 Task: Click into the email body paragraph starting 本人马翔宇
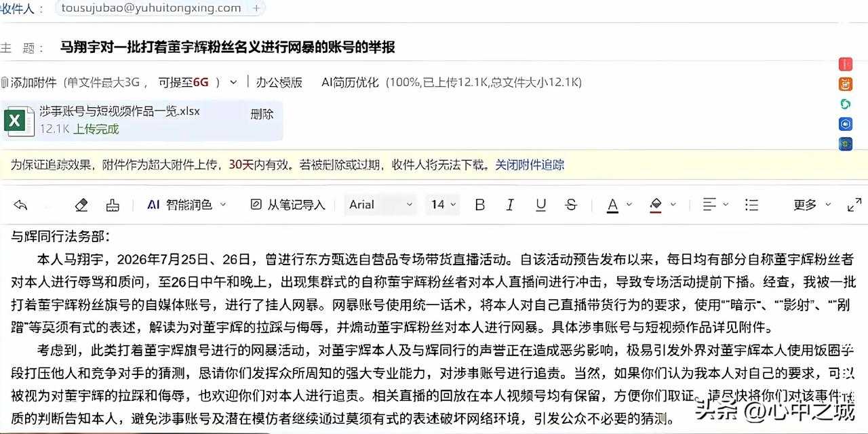(434, 294)
